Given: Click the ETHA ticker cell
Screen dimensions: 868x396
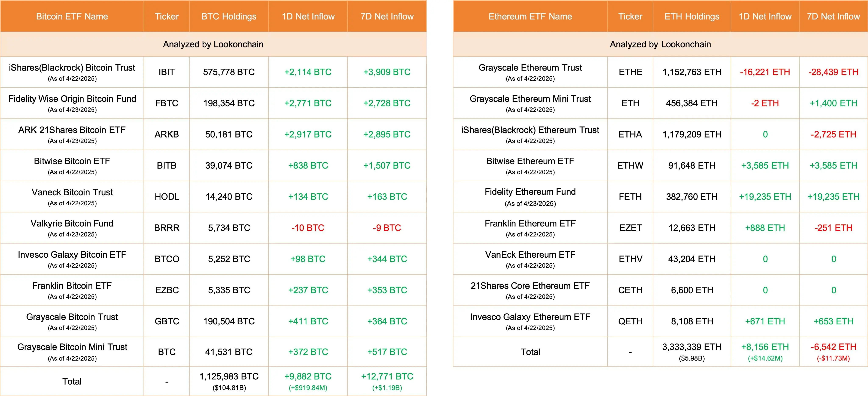Looking at the screenshot, I should (630, 135).
